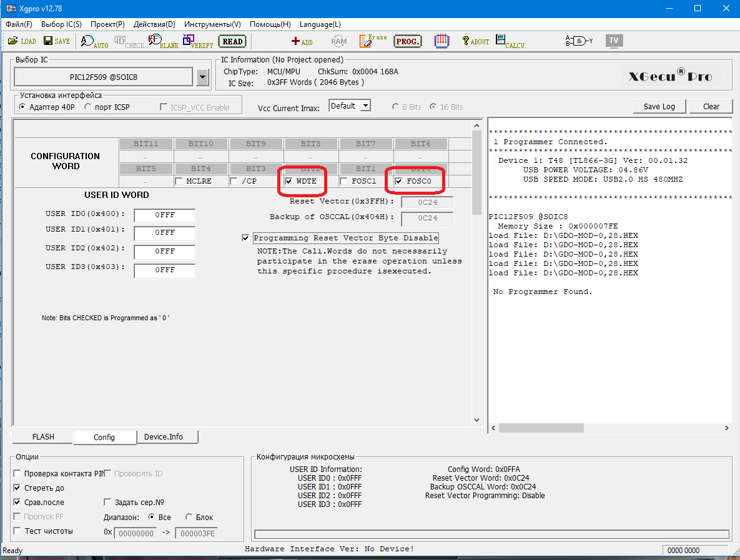Start programming with PROG. icon
Viewport: 740px width, 560px height.
coord(408,41)
